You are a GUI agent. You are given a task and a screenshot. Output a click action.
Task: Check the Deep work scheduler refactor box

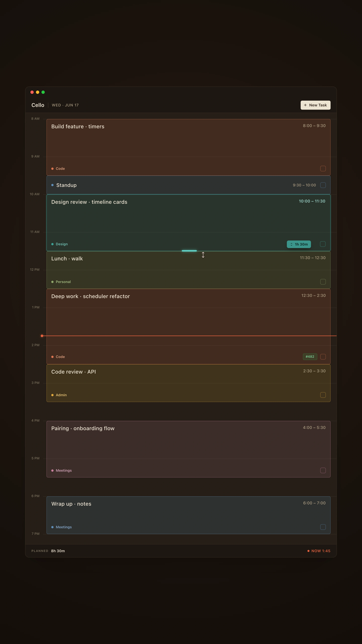(x=323, y=356)
